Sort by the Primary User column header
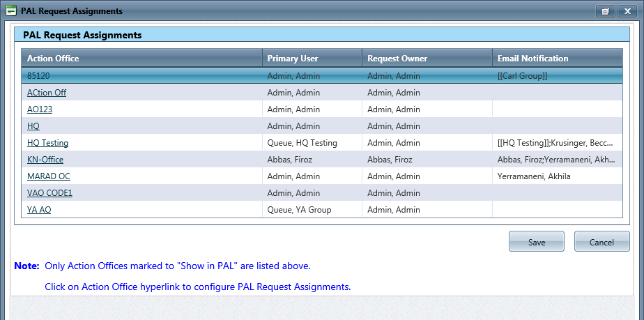644x320 pixels. (x=312, y=59)
